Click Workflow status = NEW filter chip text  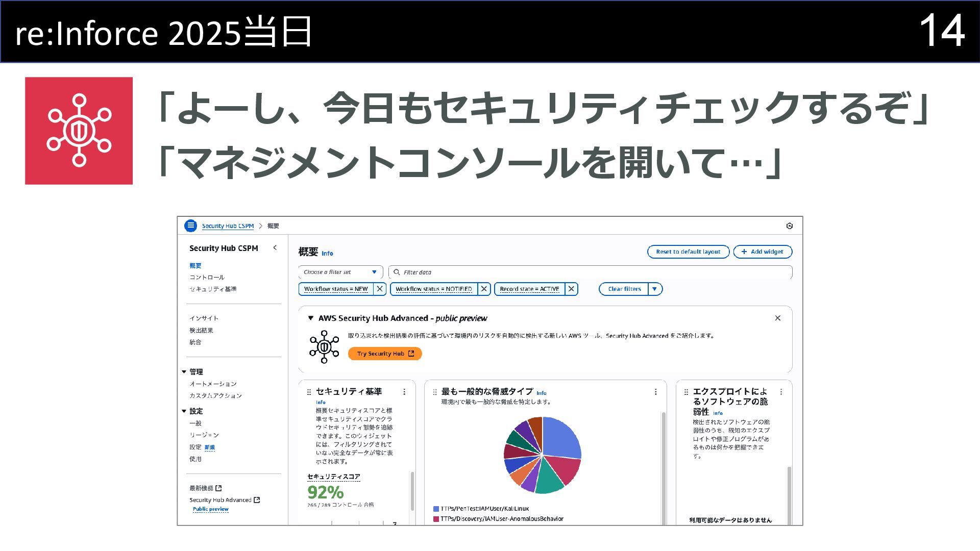(336, 289)
